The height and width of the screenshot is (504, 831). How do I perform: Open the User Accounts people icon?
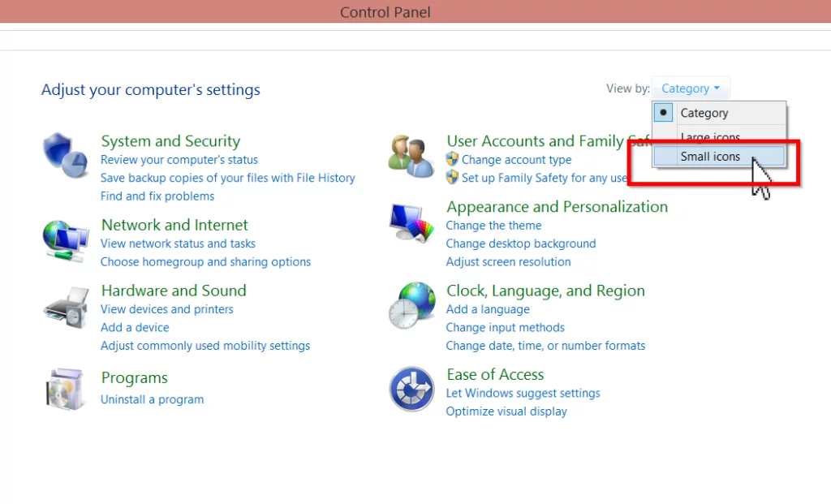411,156
